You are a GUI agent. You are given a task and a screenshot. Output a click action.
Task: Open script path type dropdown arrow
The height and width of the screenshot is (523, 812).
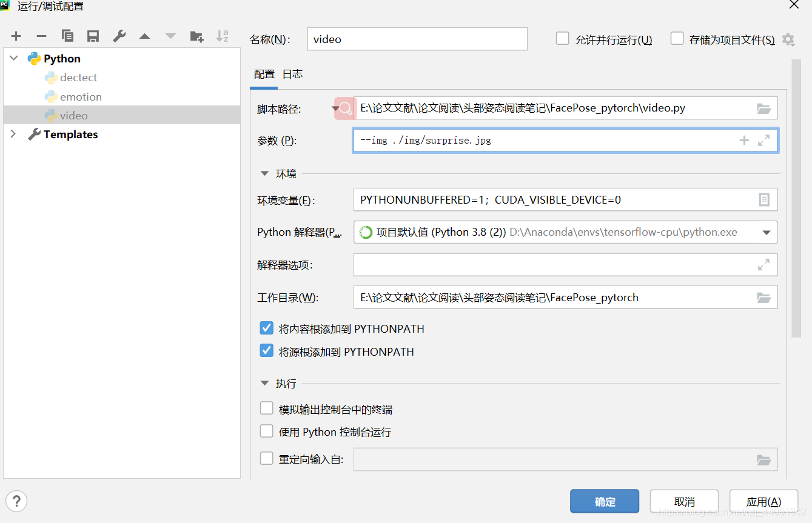[x=335, y=109]
